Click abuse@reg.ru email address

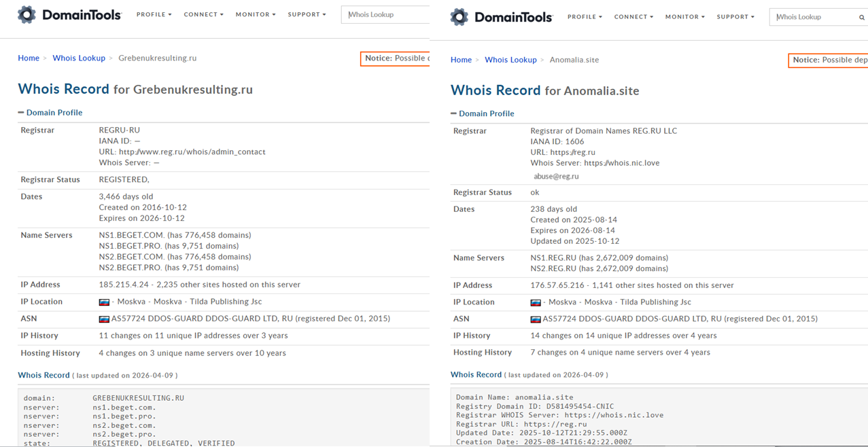point(556,176)
